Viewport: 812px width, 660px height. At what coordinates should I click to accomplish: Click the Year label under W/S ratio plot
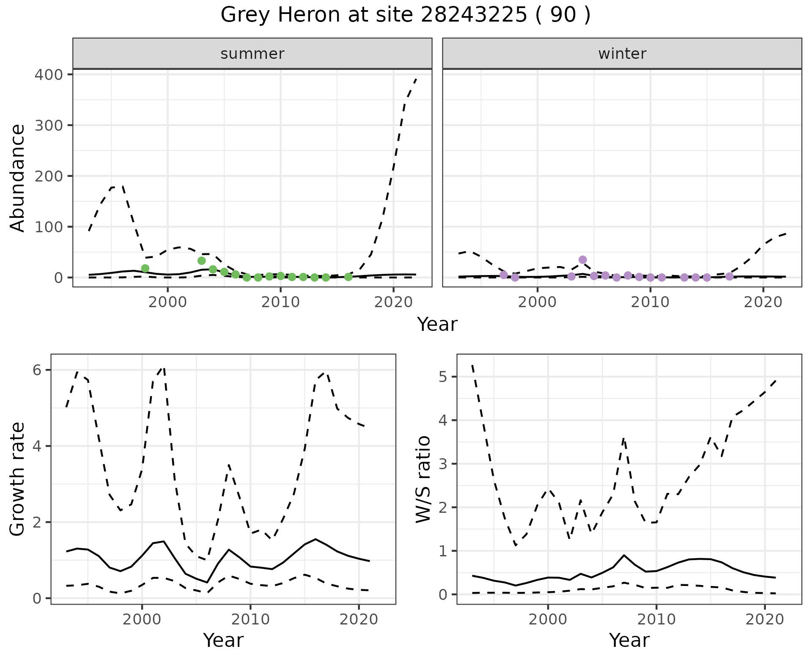tap(629, 640)
